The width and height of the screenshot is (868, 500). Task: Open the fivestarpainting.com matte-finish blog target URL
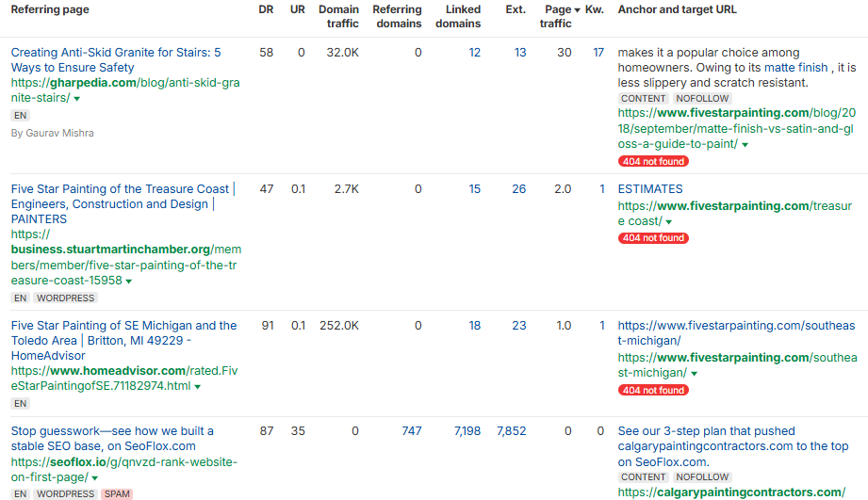pyautogui.click(x=737, y=128)
